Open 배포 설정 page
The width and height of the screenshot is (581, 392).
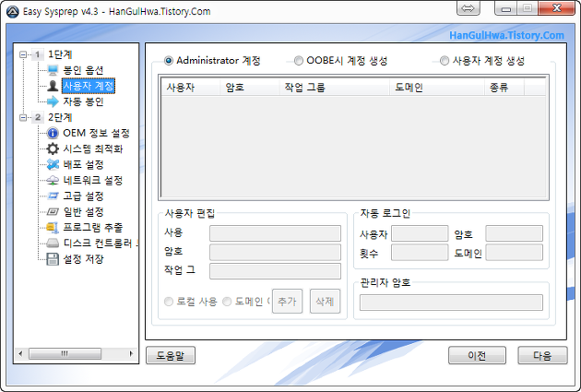point(83,164)
